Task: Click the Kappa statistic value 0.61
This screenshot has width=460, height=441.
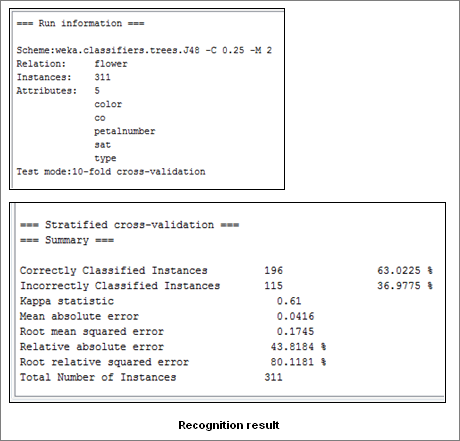Action: pos(289,301)
